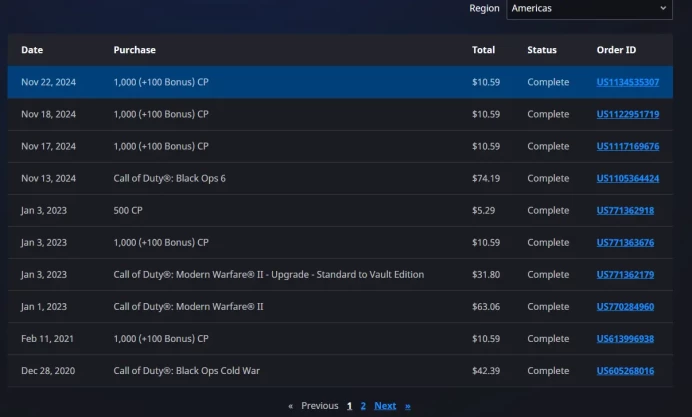This screenshot has height=417, width=692.
Task: Jump to last page with » link
Action: tap(407, 406)
